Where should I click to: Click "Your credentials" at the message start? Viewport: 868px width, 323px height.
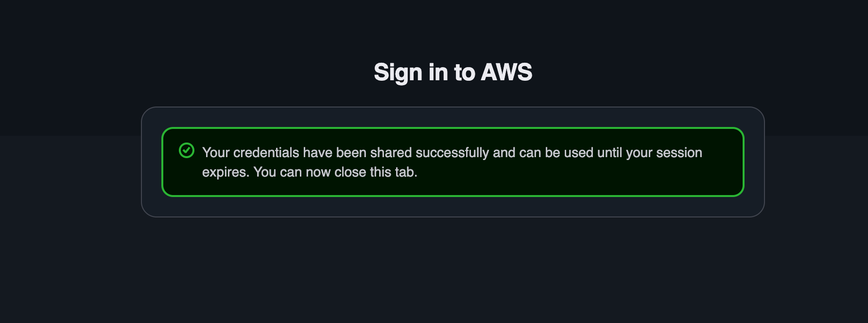(x=250, y=153)
